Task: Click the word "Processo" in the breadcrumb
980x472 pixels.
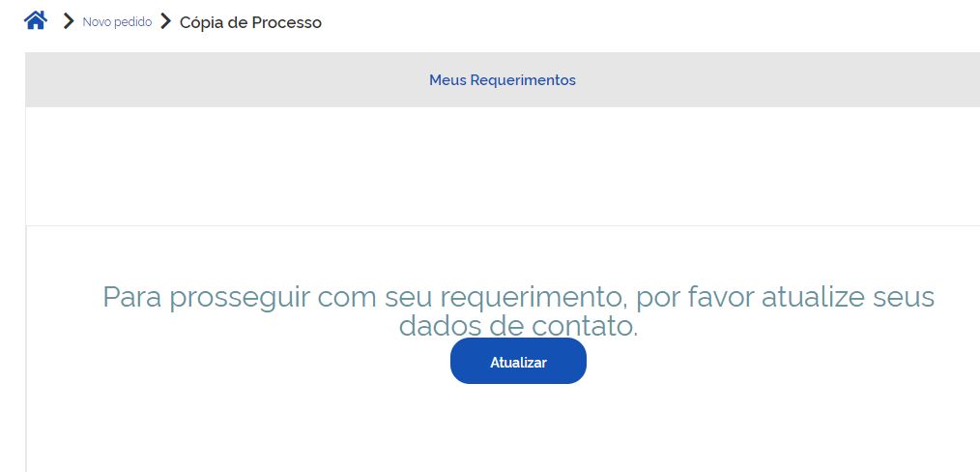Action: click(x=286, y=22)
